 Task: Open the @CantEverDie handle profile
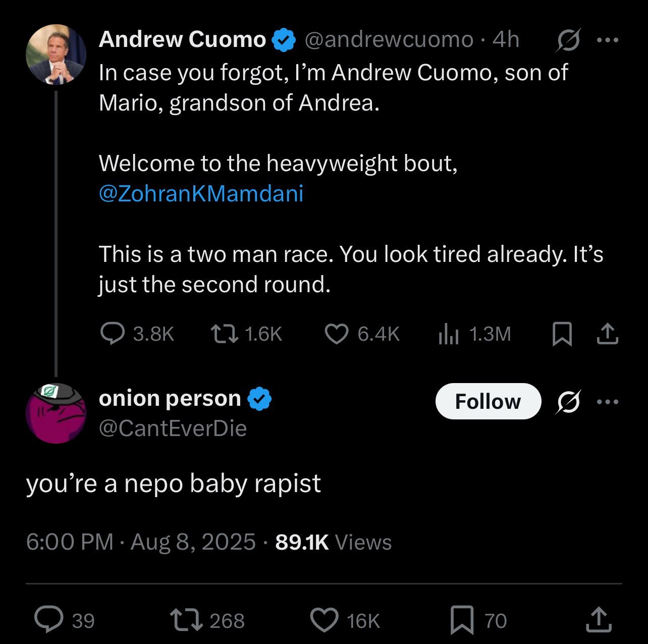[173, 428]
